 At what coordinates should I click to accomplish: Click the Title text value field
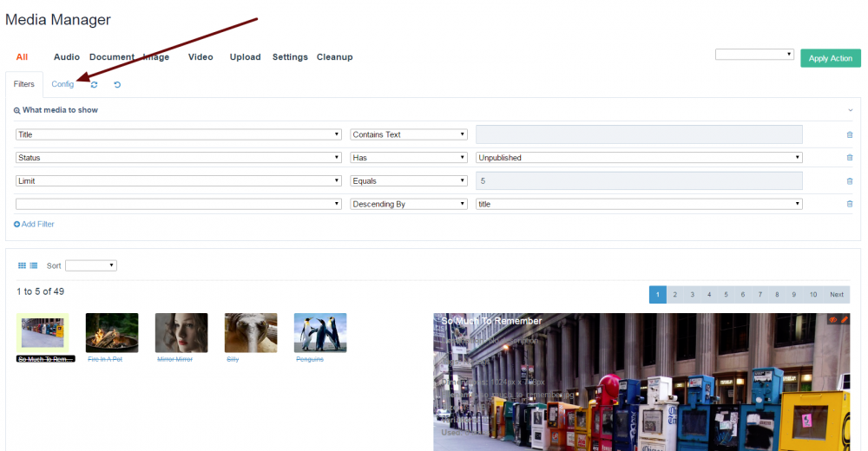click(640, 134)
